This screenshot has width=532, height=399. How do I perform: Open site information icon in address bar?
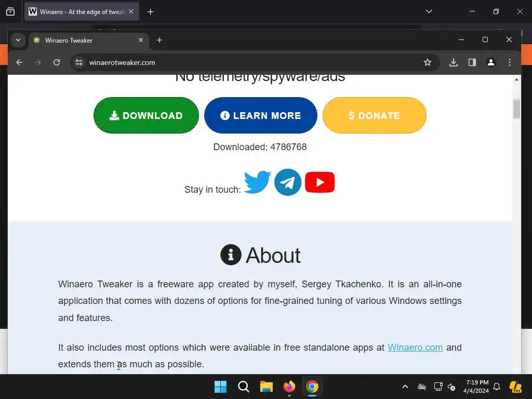[79, 62]
